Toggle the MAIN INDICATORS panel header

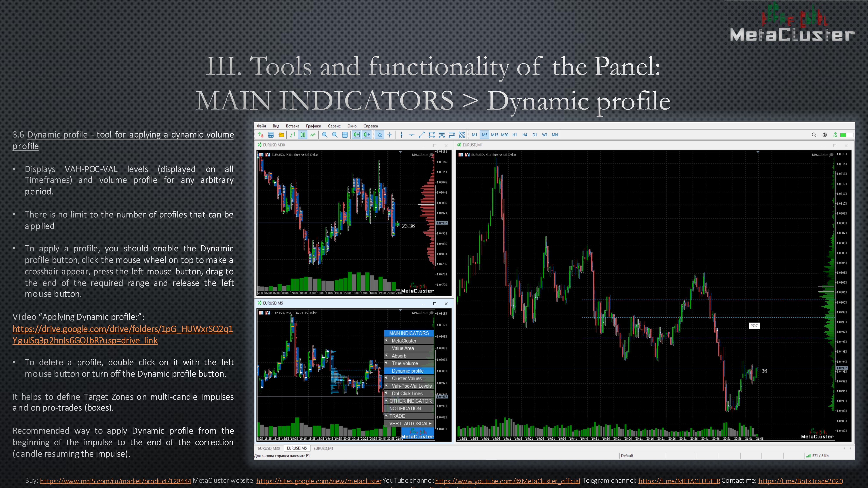tap(409, 333)
